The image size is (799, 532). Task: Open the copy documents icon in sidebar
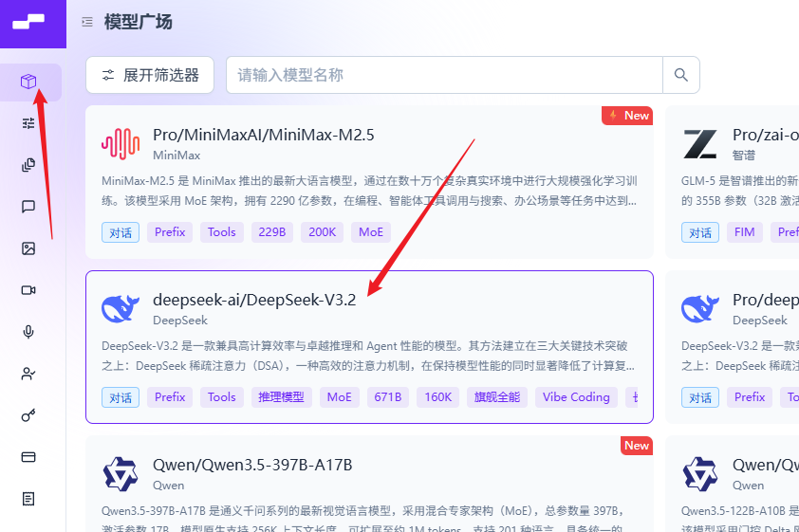pos(28,165)
